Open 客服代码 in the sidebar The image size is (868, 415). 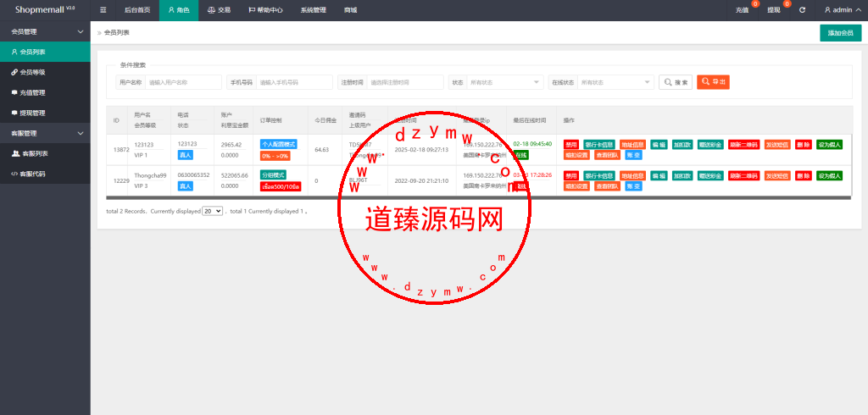click(x=45, y=174)
